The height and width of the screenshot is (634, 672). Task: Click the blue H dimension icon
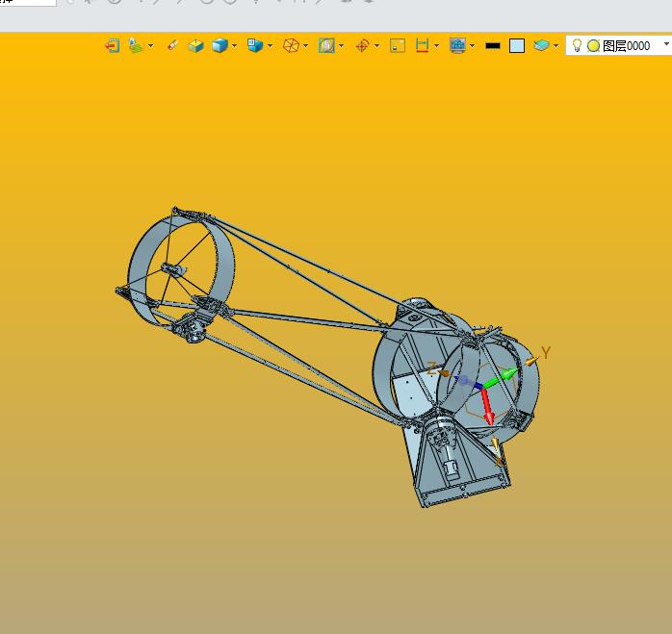(x=422, y=45)
